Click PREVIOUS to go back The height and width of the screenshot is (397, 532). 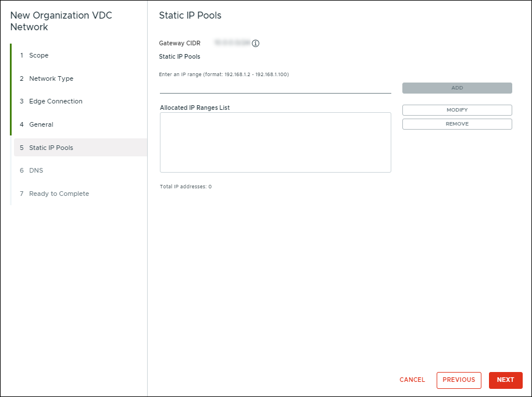click(x=459, y=380)
